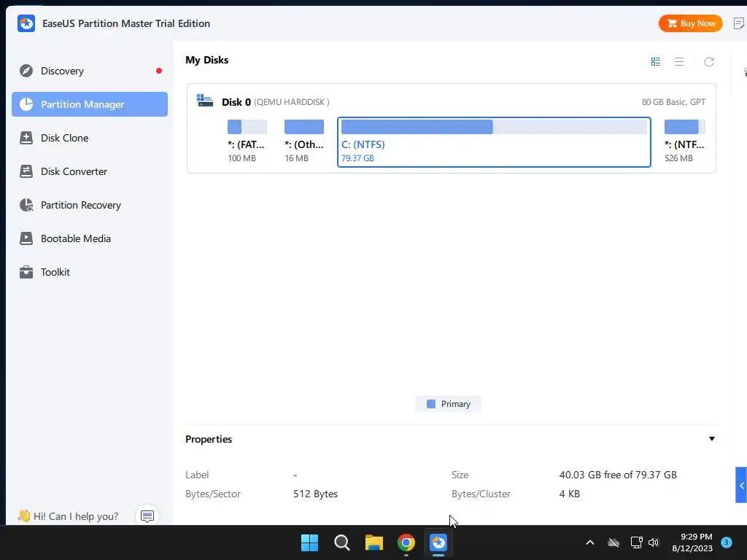Open the notification count badge
The width and height of the screenshot is (747, 560).
click(727, 542)
